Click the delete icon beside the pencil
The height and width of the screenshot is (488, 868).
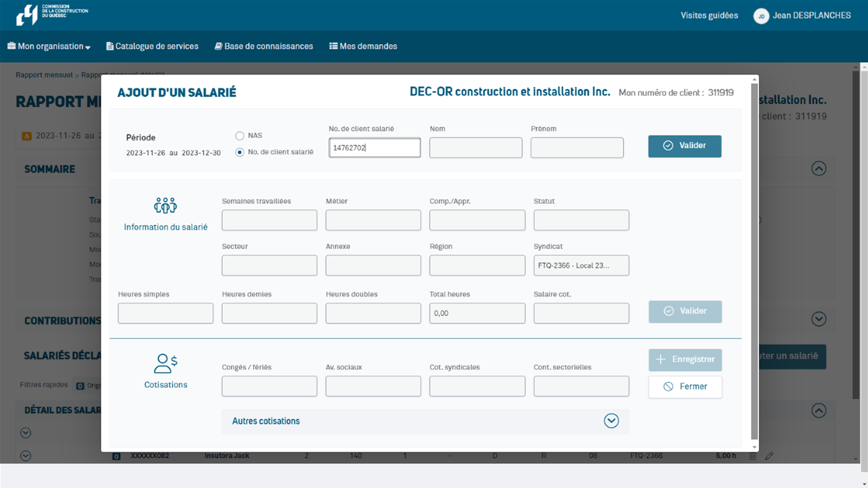pos(753,456)
